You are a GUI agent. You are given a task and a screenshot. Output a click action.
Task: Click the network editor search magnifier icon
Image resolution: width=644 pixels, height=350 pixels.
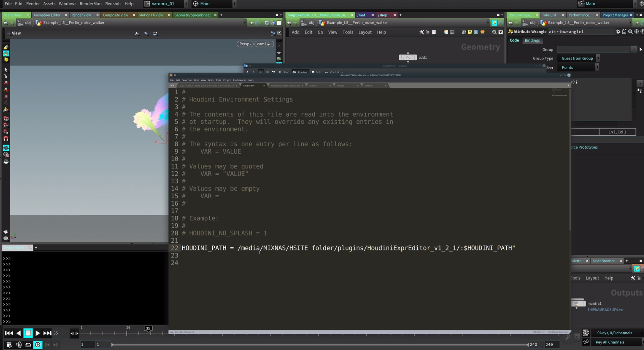click(x=494, y=32)
